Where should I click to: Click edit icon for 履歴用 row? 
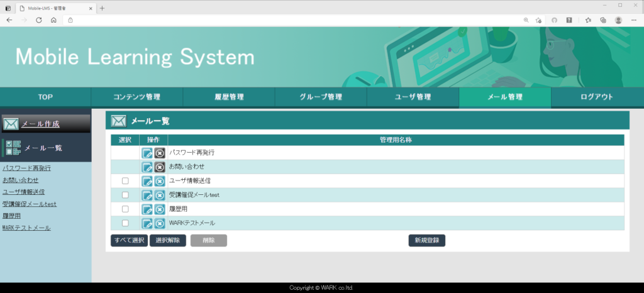pyautogui.click(x=147, y=209)
